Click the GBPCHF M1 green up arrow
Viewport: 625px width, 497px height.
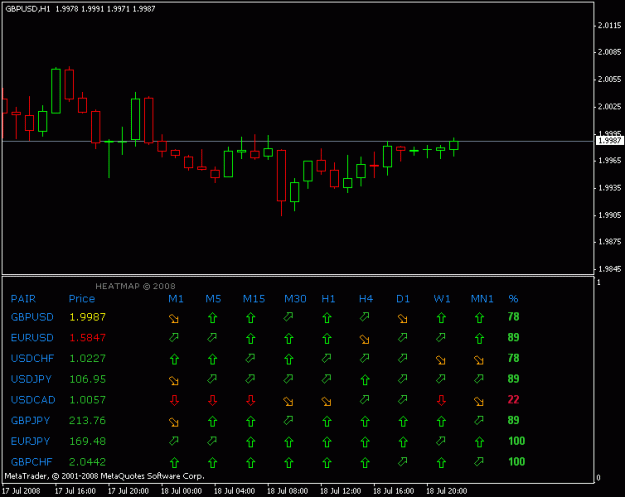coord(174,463)
